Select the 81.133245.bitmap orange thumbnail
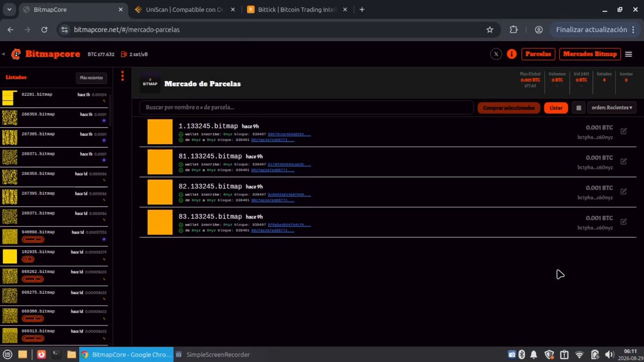Image resolution: width=644 pixels, height=362 pixels. tap(160, 162)
